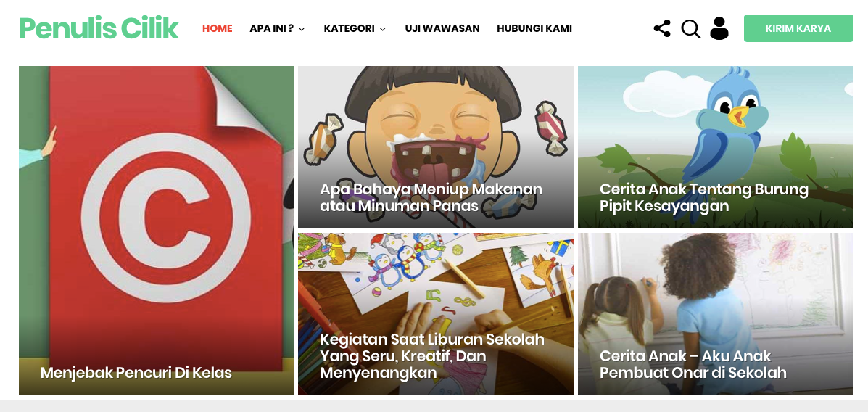The image size is (868, 412).
Task: Open Kegiatan Saat Liburan Sekolah article title
Action: coord(431,356)
